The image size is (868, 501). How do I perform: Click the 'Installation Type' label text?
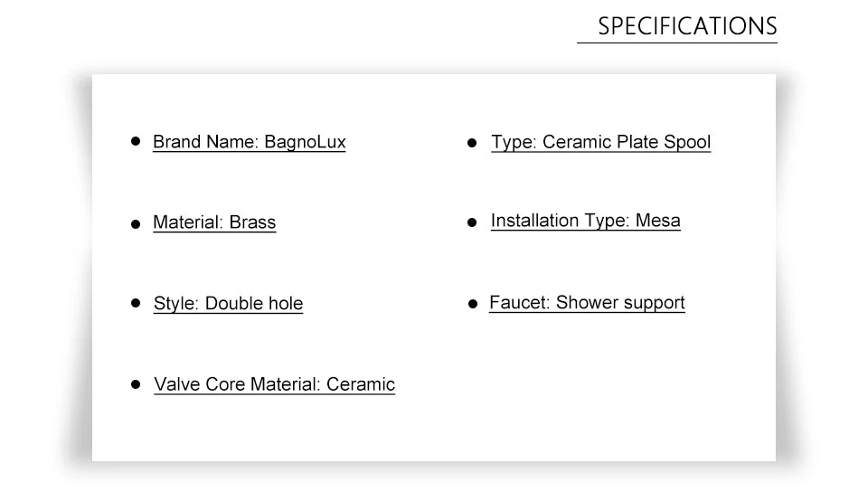[x=558, y=221]
